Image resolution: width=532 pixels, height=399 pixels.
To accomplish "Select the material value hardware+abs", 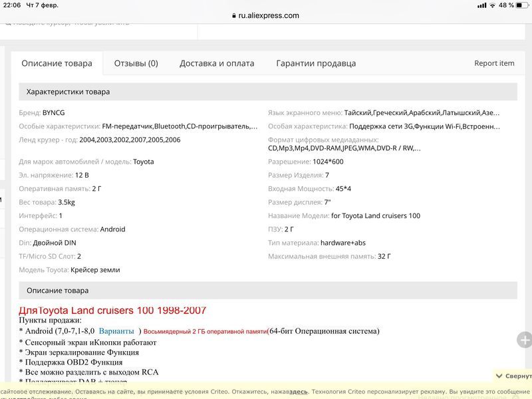I will tap(343, 243).
